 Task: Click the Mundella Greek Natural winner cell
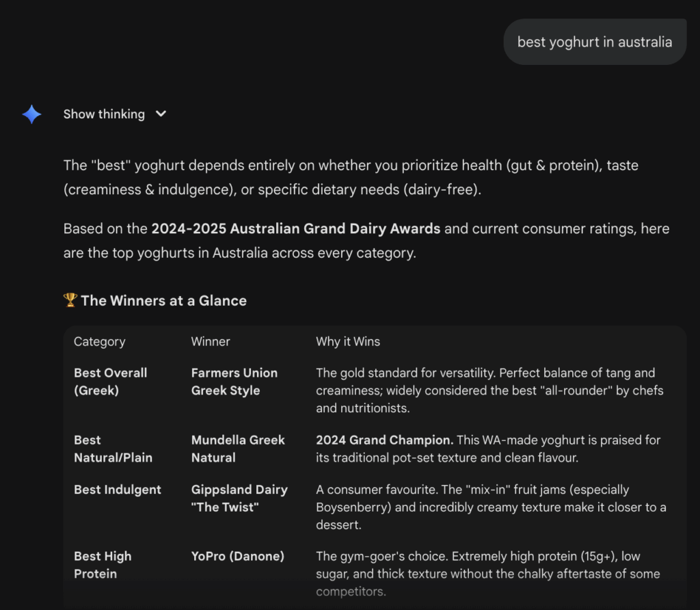[x=237, y=449]
